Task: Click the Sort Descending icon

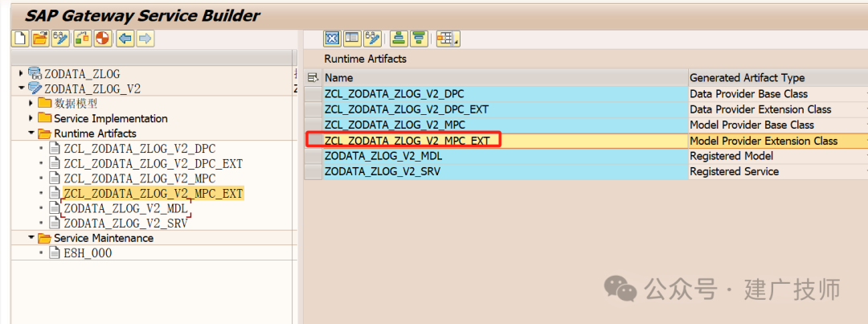Action: pos(419,39)
